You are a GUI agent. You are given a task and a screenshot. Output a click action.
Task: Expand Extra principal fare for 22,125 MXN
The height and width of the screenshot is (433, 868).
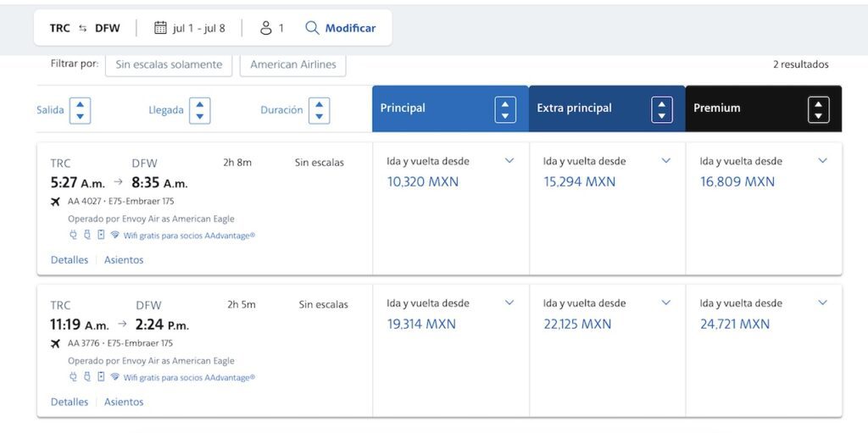666,303
